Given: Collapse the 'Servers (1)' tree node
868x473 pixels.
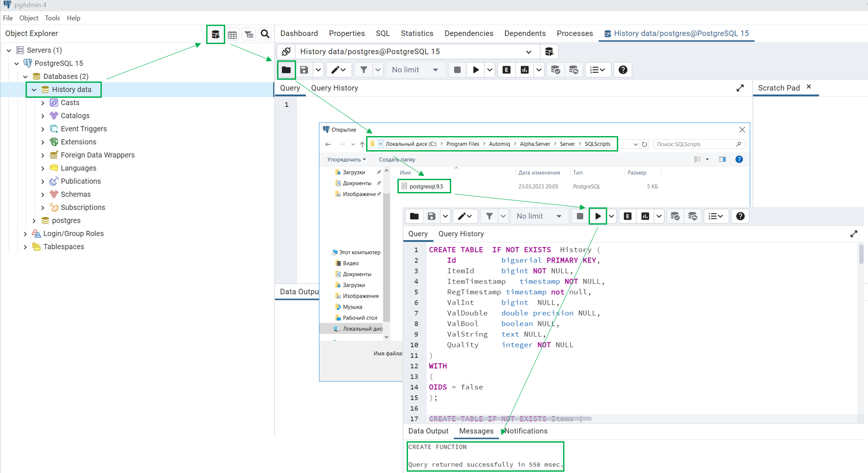Looking at the screenshot, I should pyautogui.click(x=9, y=50).
